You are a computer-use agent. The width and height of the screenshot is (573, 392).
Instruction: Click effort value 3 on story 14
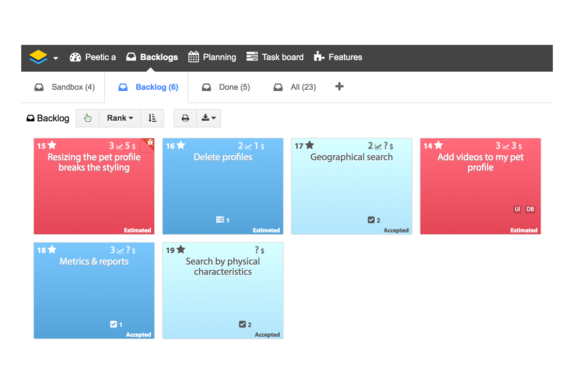pyautogui.click(x=498, y=145)
